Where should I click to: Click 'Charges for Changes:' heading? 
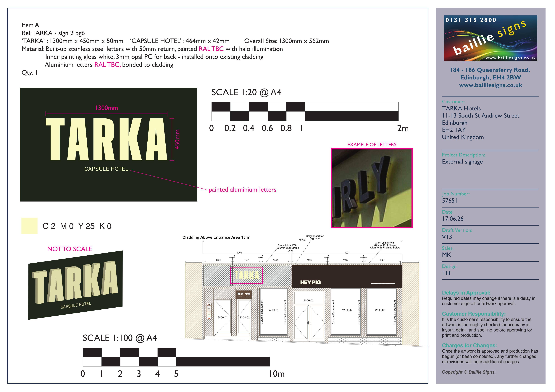tap(469, 345)
